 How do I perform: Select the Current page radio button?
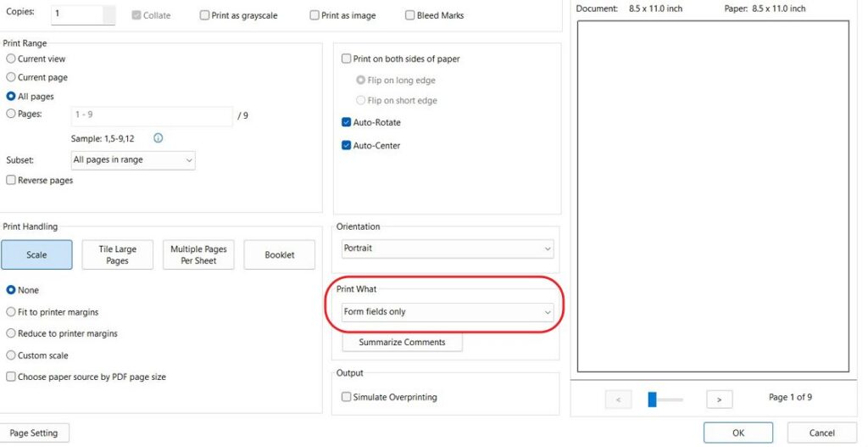[11, 77]
